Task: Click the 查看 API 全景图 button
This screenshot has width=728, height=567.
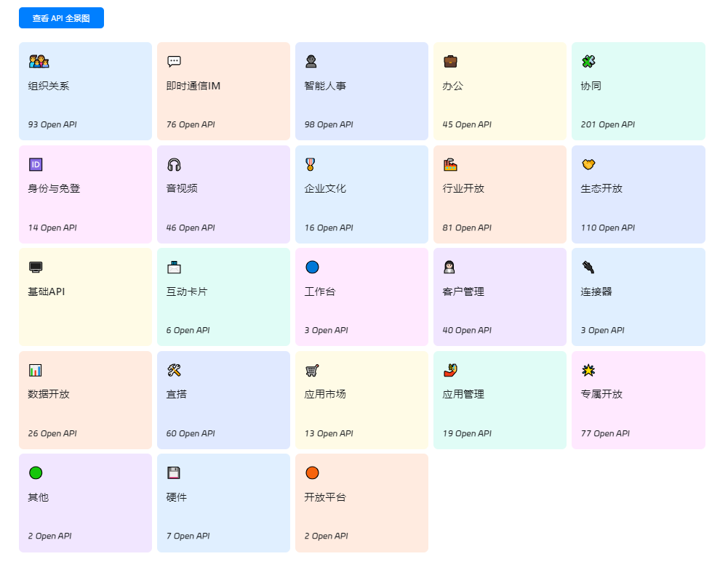Action: 61,18
